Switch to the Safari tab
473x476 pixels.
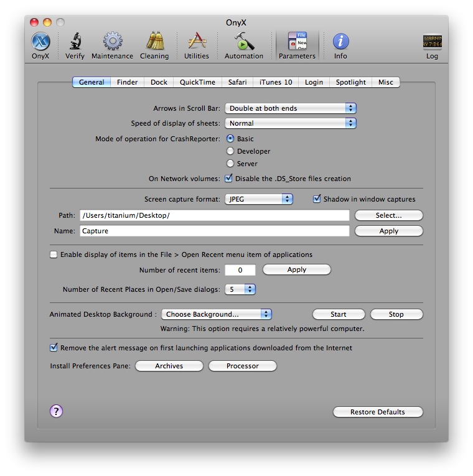click(x=237, y=82)
